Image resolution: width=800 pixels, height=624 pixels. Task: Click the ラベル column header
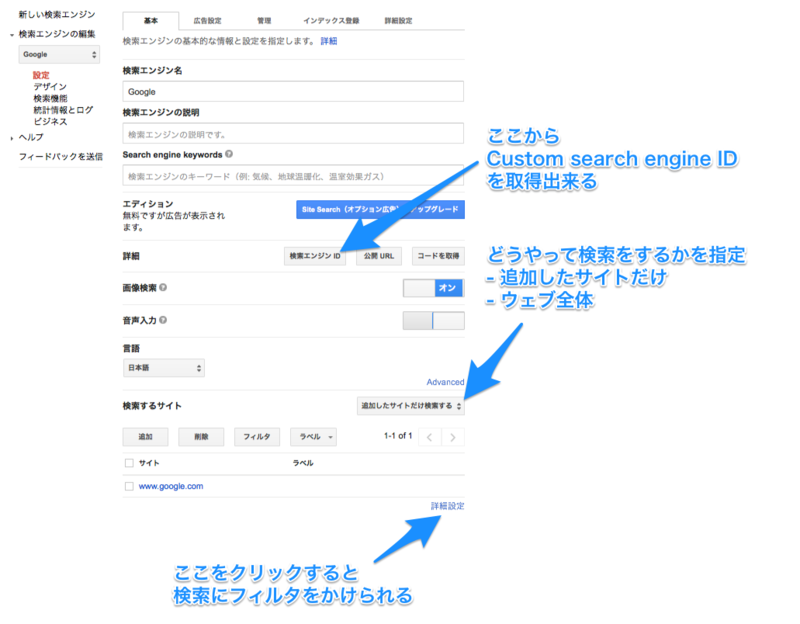[x=303, y=463]
